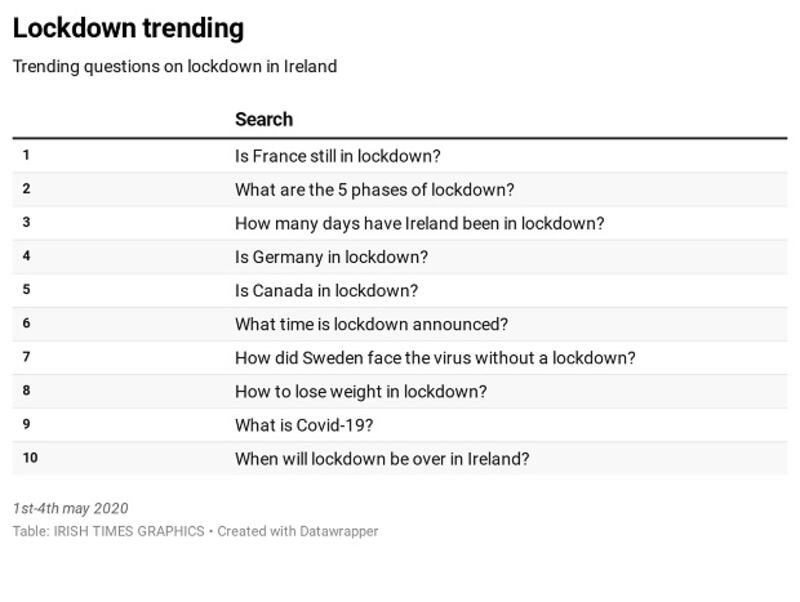Click the 'Lockdown trending' title
The height and width of the screenshot is (602, 800).
(128, 28)
